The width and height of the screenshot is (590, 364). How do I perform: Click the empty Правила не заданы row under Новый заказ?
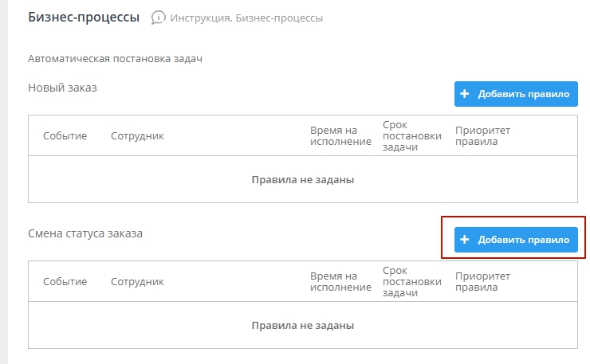tap(302, 180)
